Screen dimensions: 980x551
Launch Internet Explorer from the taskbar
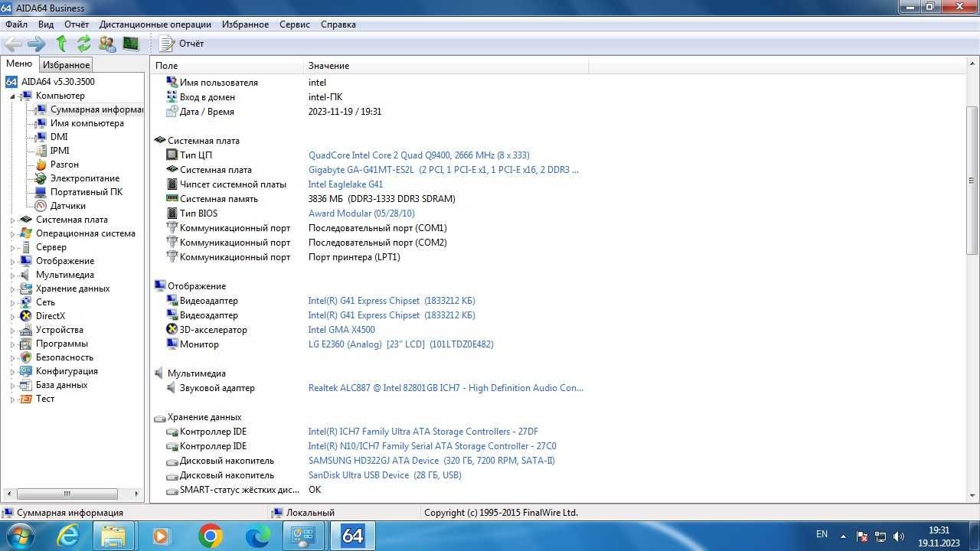[x=69, y=536]
